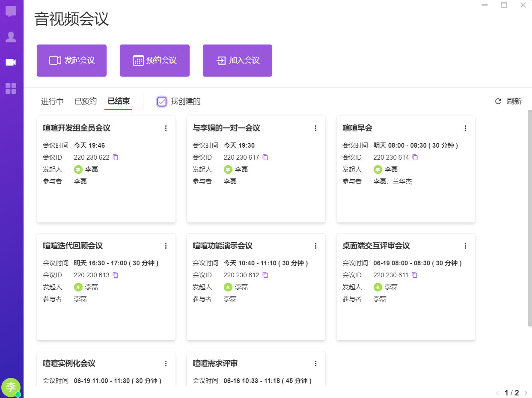This screenshot has height=398, width=532.
Task: Open the contacts sidebar icon
Action: coord(11,37)
